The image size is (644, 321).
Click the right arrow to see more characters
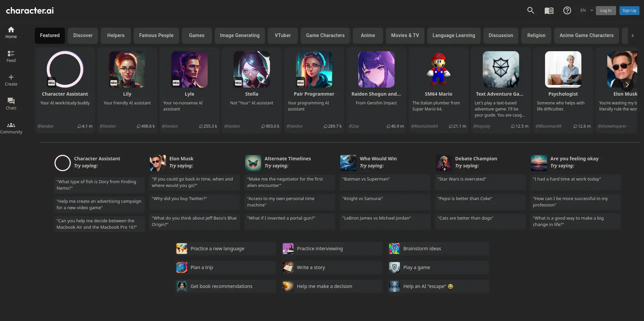pyautogui.click(x=627, y=85)
